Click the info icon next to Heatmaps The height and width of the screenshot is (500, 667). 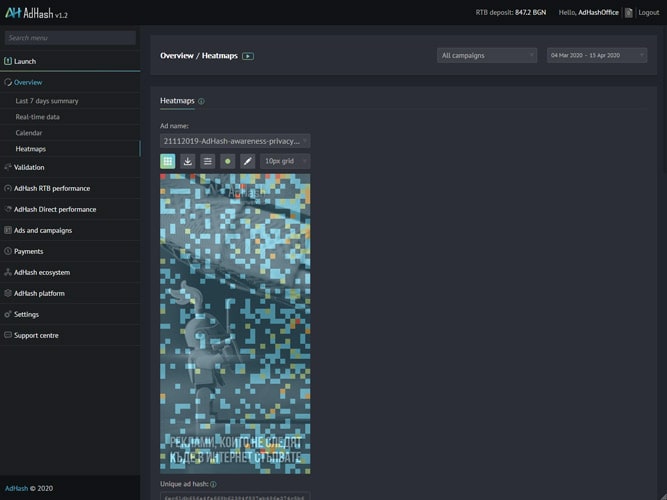[201, 101]
